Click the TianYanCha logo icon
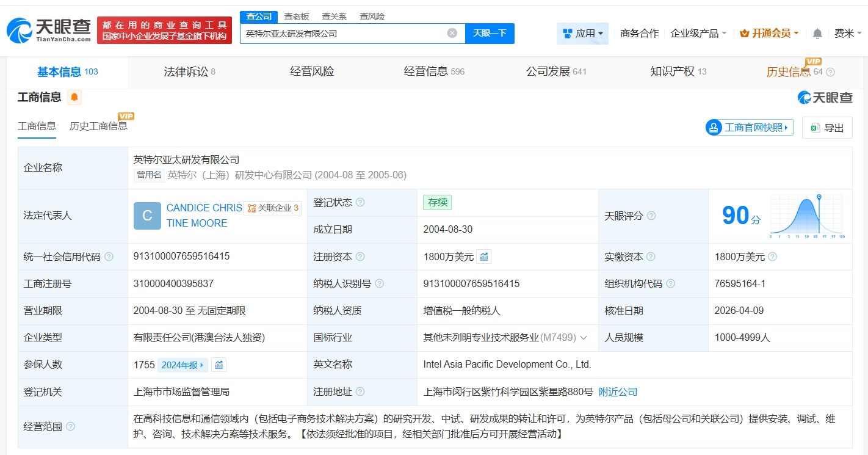The width and height of the screenshot is (868, 455). [20, 30]
